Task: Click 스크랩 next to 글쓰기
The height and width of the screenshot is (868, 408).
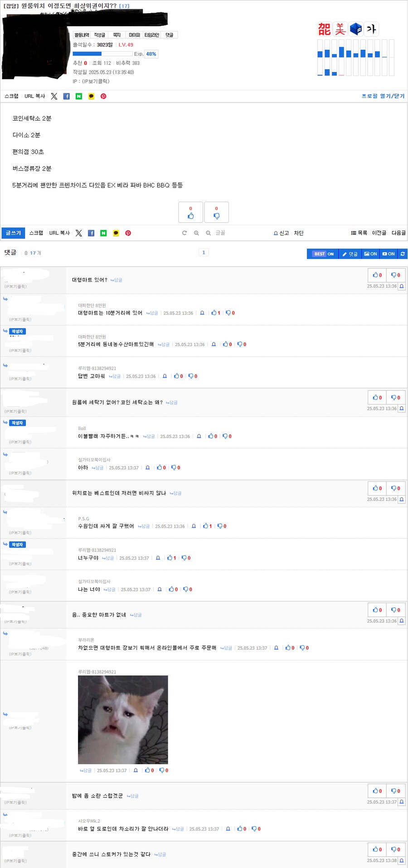Action: pos(36,233)
